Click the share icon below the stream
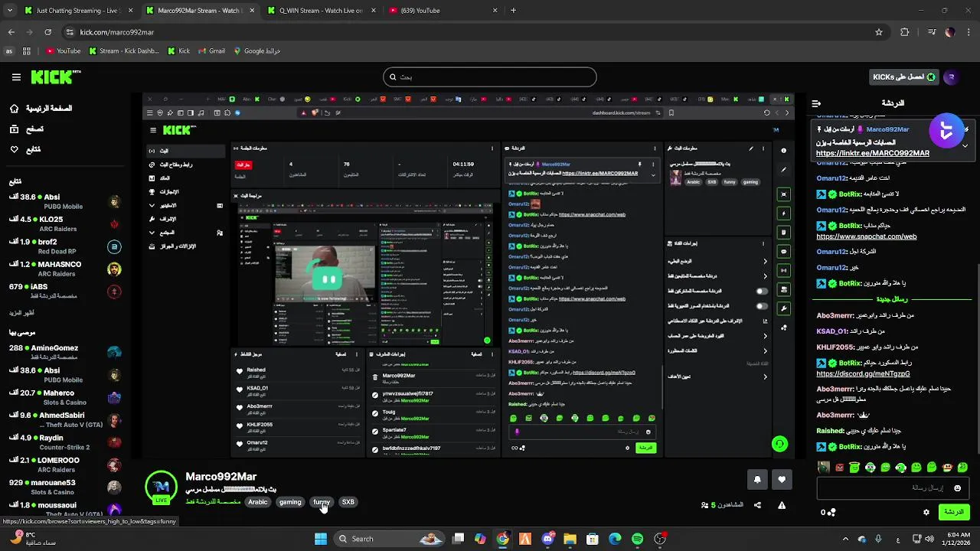Viewport: 980px width, 551px height. [x=757, y=505]
